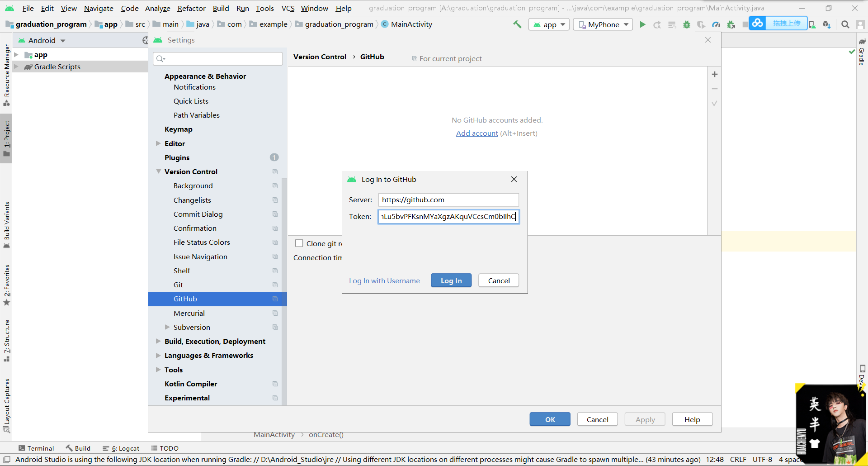Open the Refactor menu
The width and height of the screenshot is (868, 466).
point(191,8)
